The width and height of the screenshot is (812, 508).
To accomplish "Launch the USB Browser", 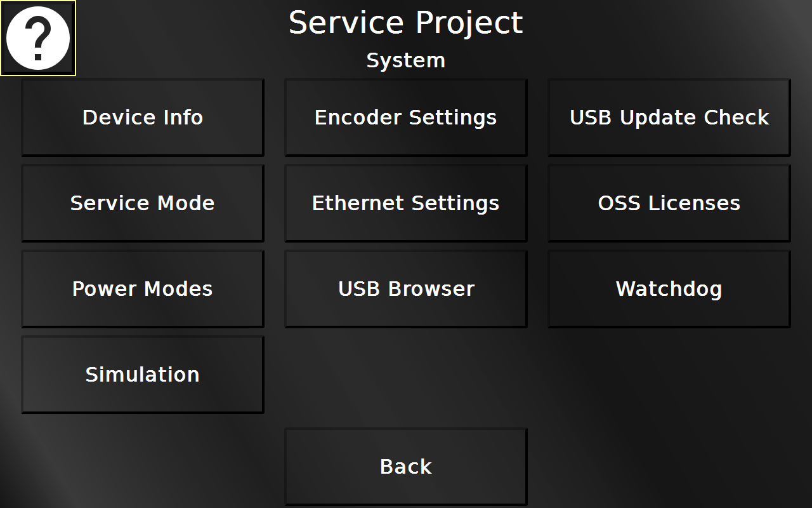I will tap(406, 289).
